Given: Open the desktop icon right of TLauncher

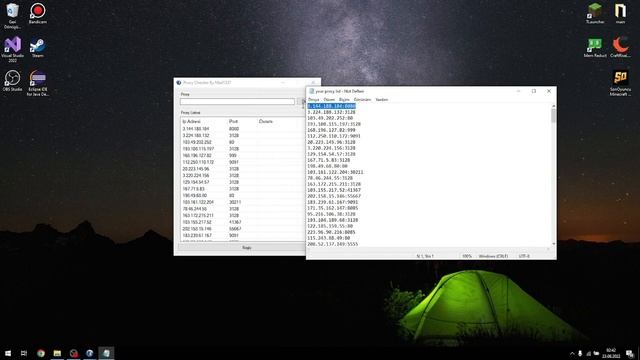Looking at the screenshot, I should [620, 13].
